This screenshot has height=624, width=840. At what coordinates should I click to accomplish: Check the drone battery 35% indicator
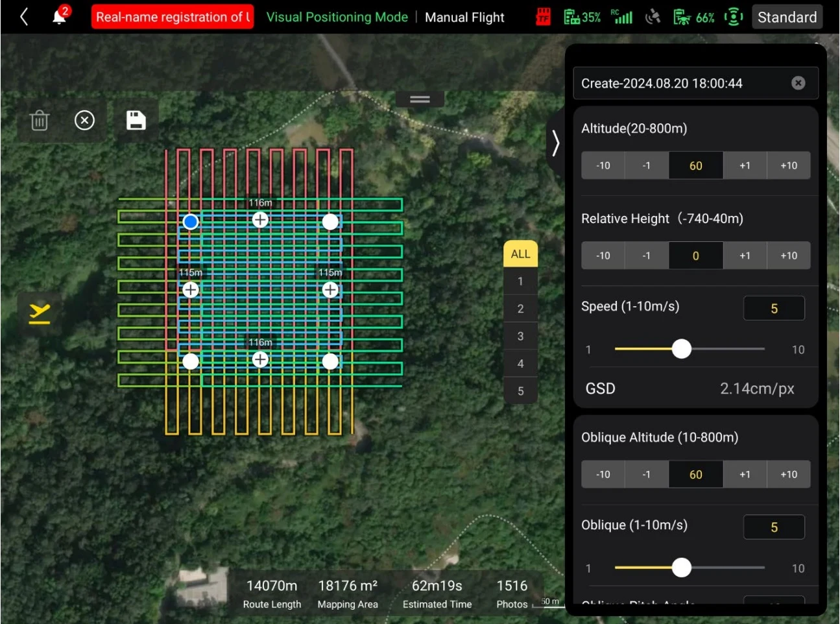pyautogui.click(x=582, y=17)
